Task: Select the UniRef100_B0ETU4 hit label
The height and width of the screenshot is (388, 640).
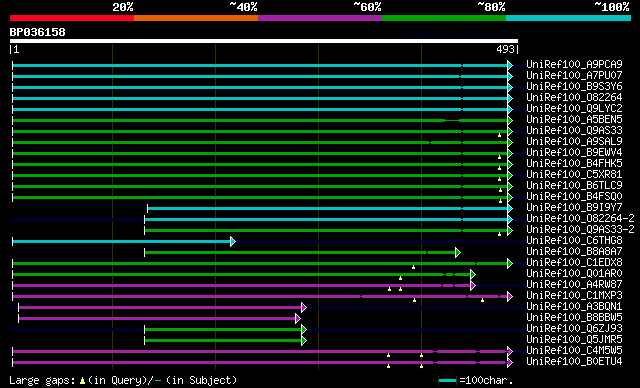Action: 574,361
